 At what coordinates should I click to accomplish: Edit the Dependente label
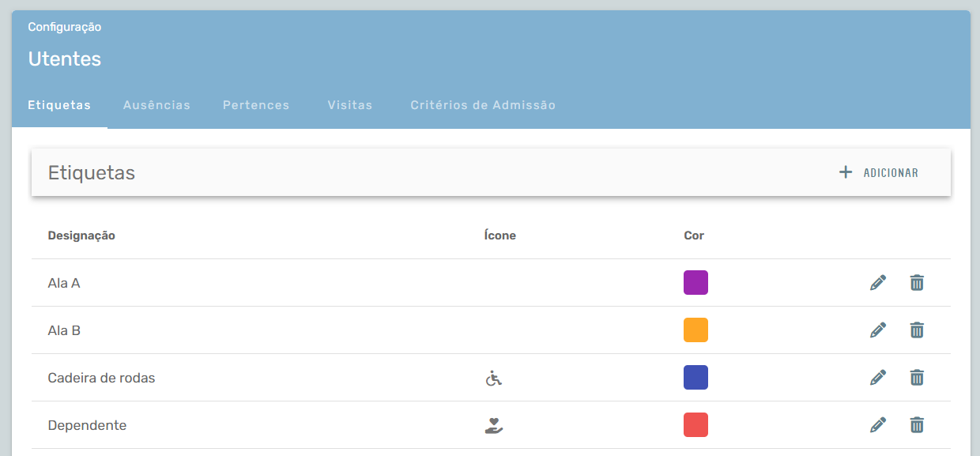pyautogui.click(x=878, y=425)
